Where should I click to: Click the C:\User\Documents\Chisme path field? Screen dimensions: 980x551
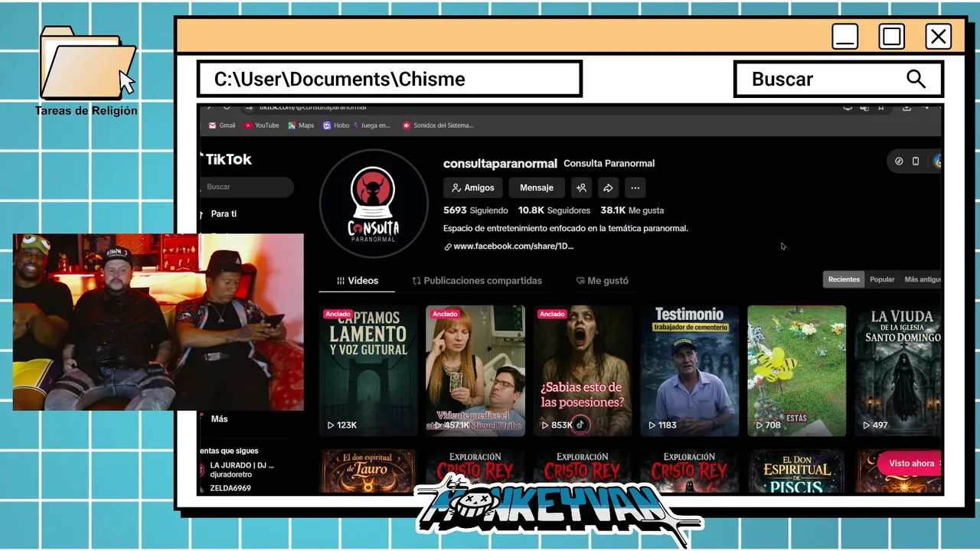(390, 79)
